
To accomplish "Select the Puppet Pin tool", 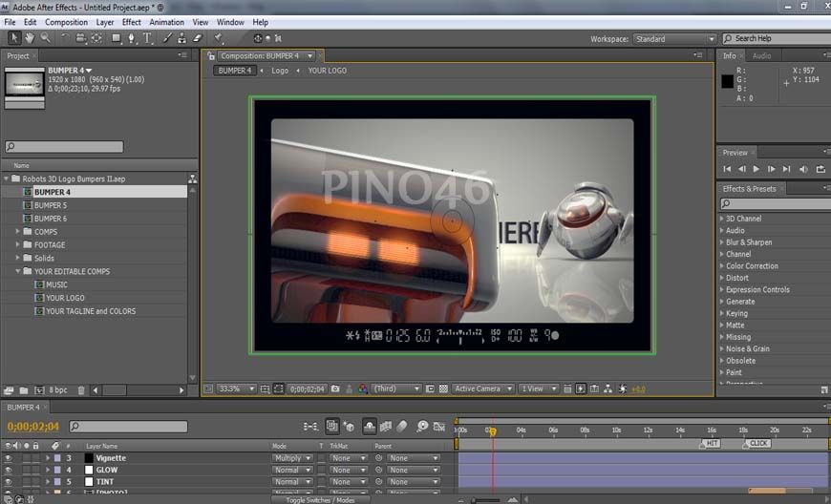I will tap(218, 38).
